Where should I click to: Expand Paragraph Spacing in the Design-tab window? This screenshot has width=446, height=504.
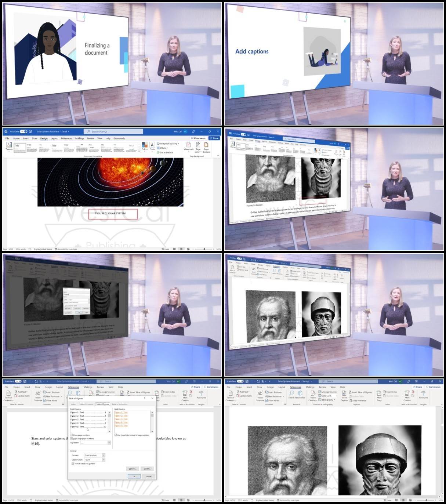pos(168,144)
